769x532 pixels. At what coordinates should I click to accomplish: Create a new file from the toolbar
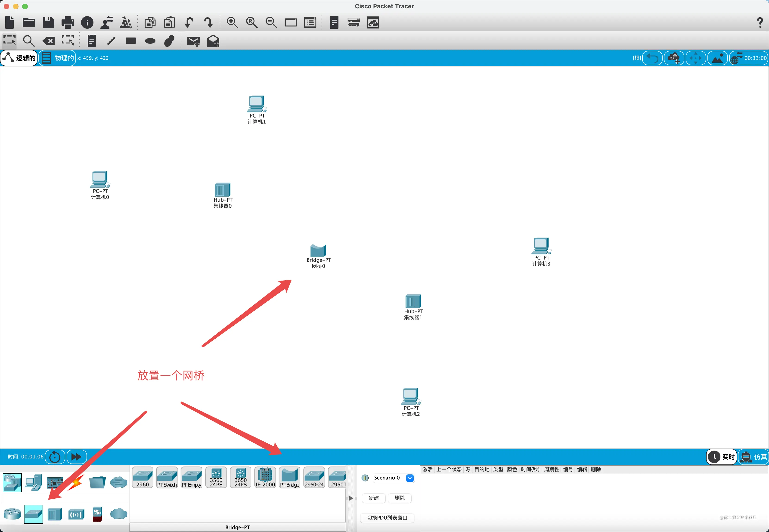pyautogui.click(x=10, y=22)
